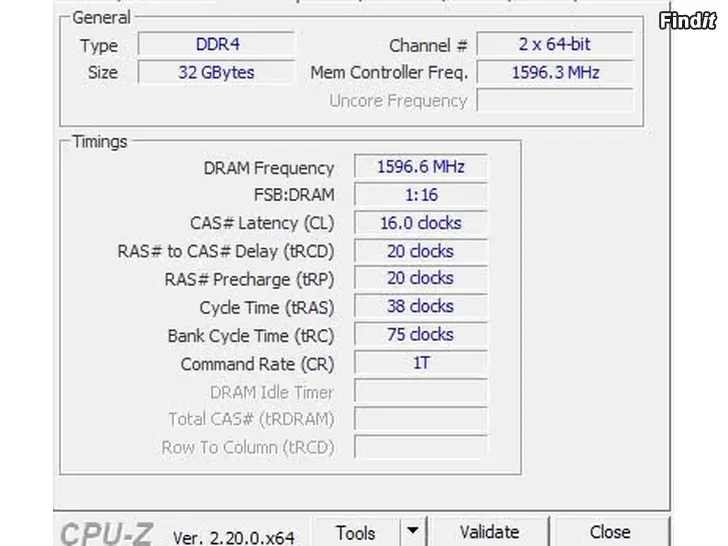The image size is (728, 546).
Task: Click the Tools button
Action: click(355, 532)
